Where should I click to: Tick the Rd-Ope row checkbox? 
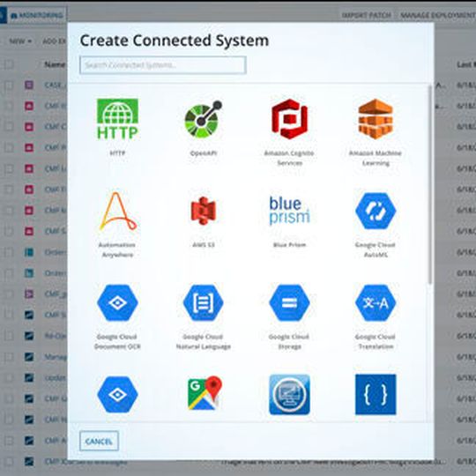(x=9, y=336)
